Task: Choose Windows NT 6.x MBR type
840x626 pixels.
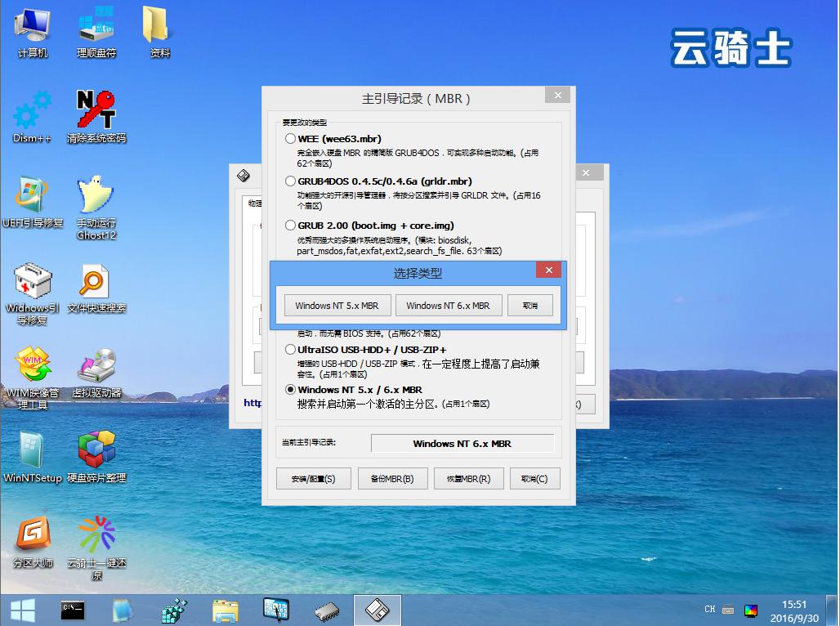Action: [449, 305]
